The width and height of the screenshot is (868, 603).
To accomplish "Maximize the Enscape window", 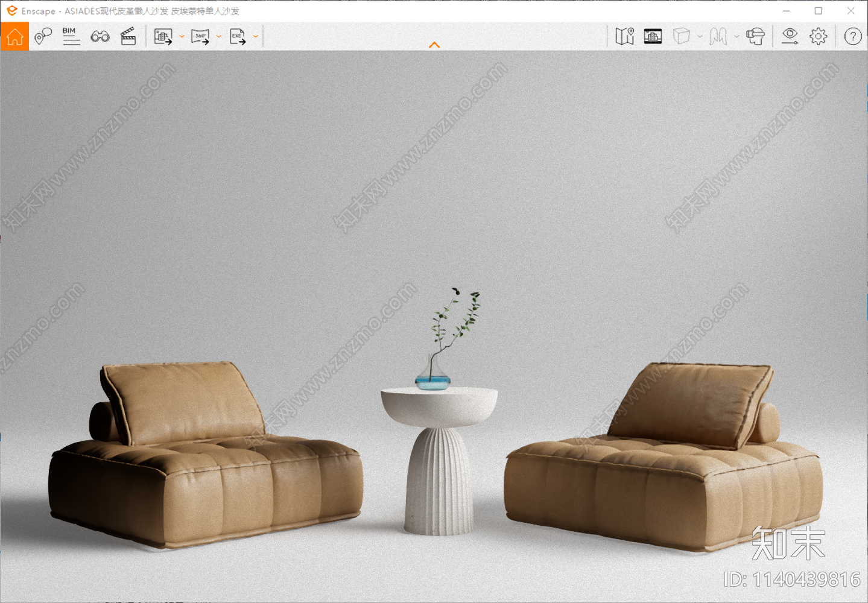I will 819,11.
